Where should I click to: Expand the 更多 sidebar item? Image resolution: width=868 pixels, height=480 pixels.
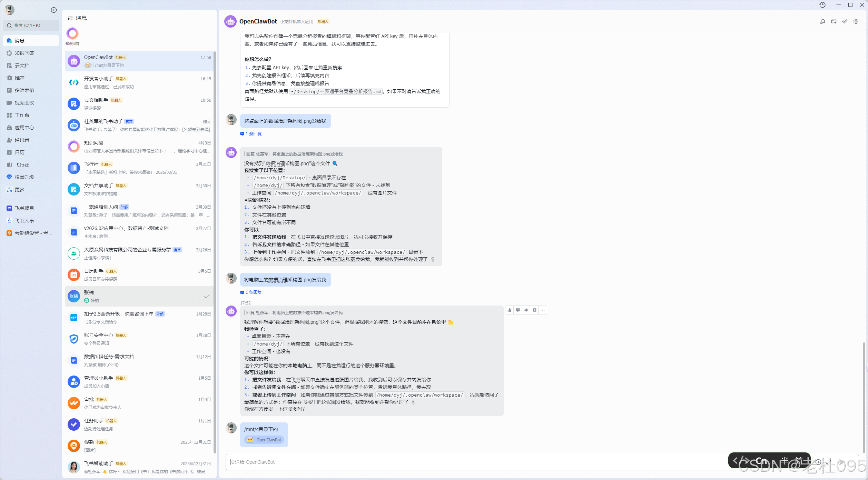(20, 190)
